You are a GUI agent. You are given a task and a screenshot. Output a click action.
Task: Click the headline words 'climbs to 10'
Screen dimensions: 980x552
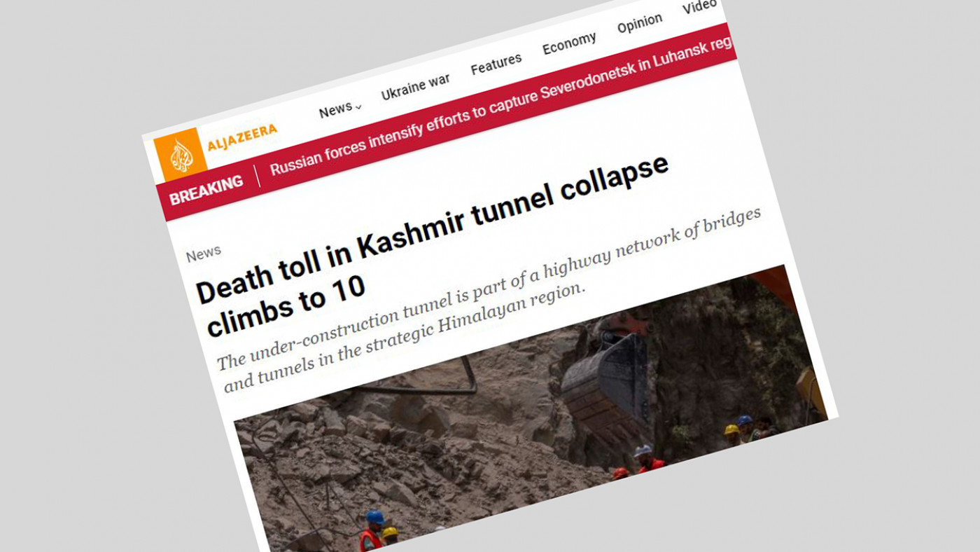286,304
